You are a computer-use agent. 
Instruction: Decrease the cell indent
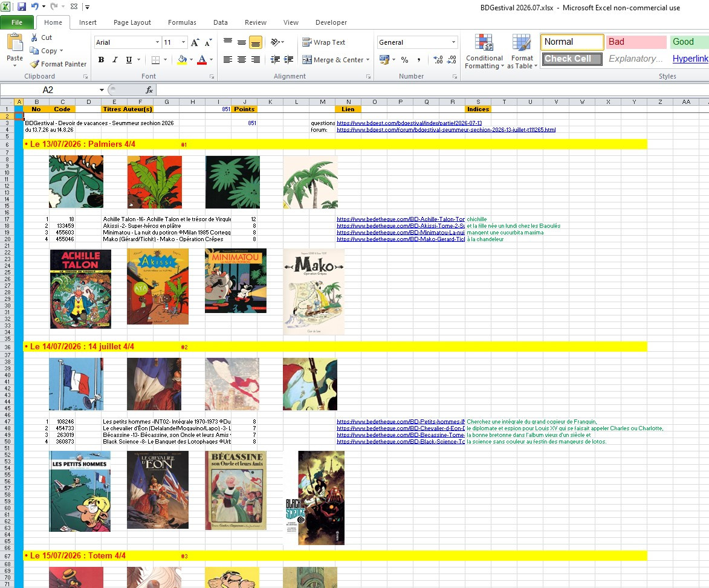(x=275, y=60)
